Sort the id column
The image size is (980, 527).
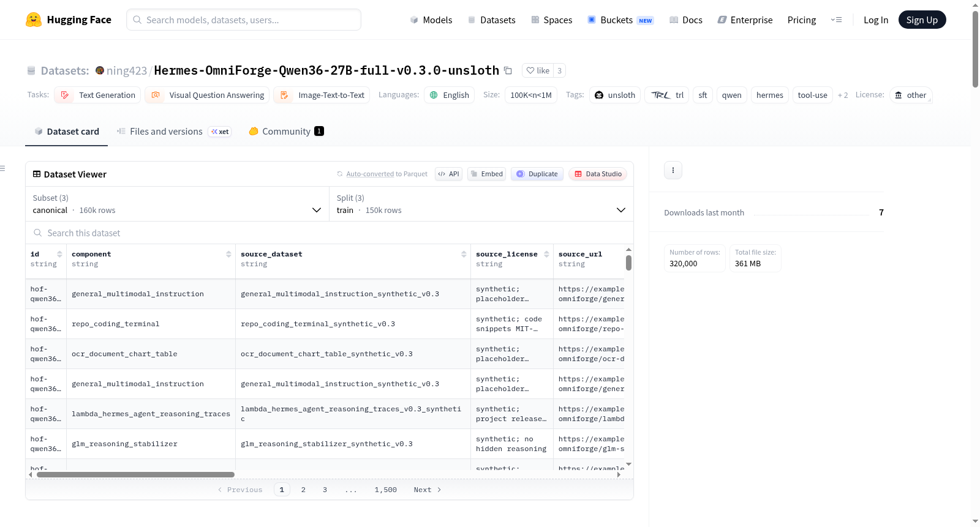[59, 254]
